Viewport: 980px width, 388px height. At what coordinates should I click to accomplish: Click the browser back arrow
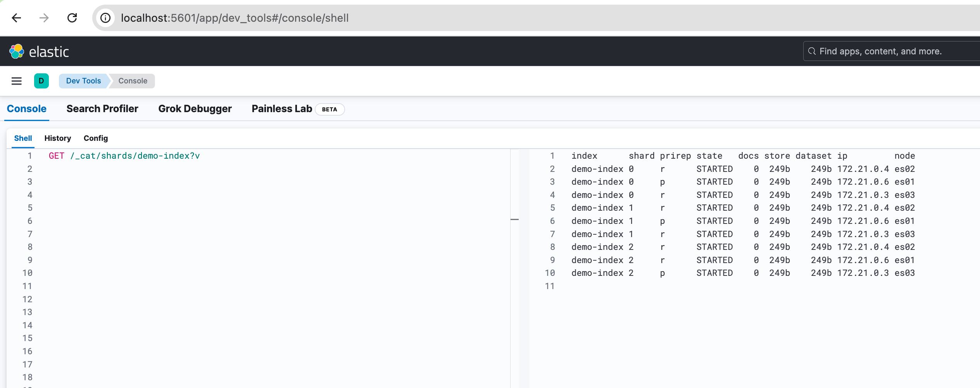pyautogui.click(x=16, y=18)
